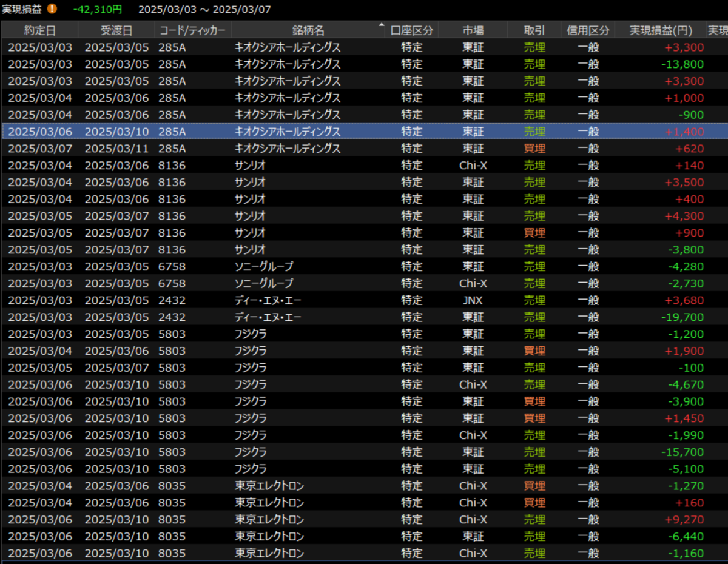Select the 東京エレクトロン row with -1,160
This screenshot has height=564, width=728.
tap(364, 554)
